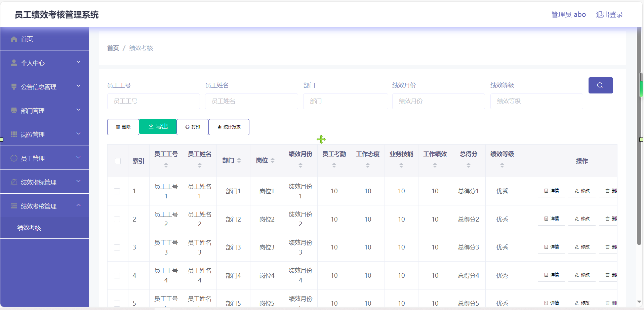Open 岗位管理 menu label
The height and width of the screenshot is (310, 644).
click(x=33, y=135)
